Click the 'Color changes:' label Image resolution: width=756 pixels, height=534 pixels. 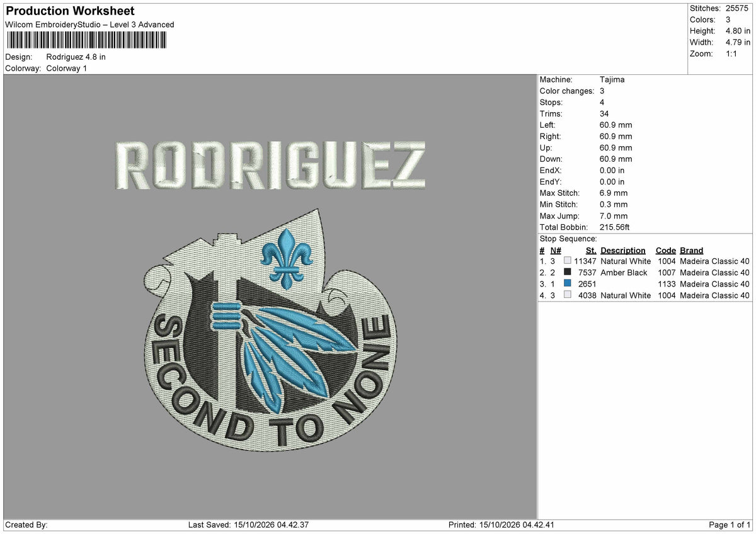click(x=567, y=91)
